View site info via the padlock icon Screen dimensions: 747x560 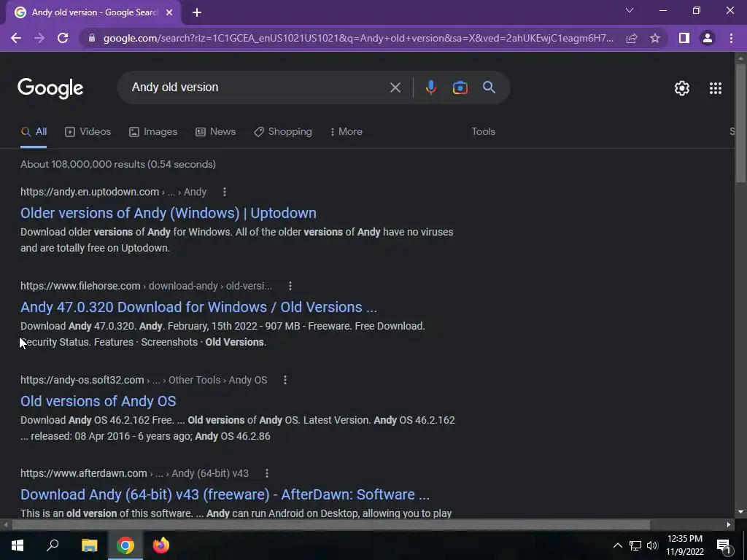tap(92, 38)
